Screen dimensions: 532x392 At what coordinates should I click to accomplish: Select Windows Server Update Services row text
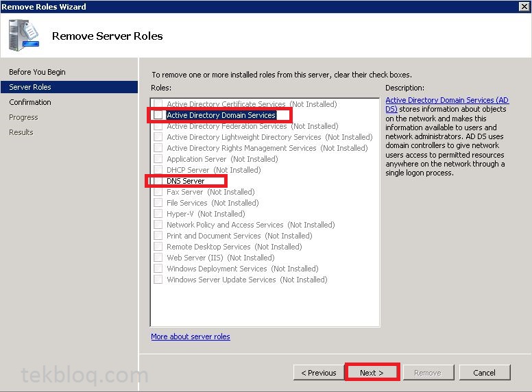(247, 280)
